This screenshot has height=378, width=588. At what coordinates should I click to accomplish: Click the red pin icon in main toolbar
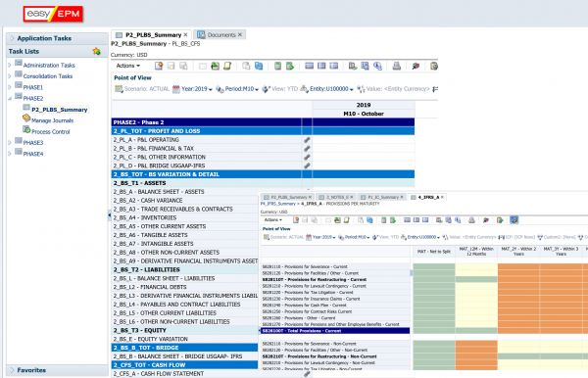point(416,66)
